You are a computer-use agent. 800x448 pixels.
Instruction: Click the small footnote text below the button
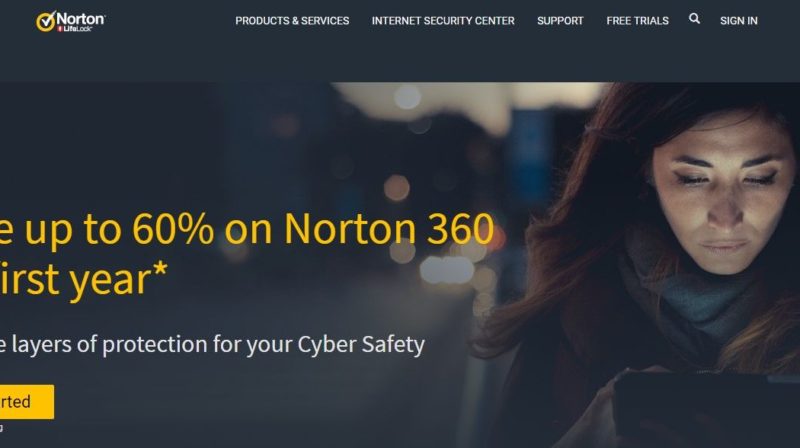point(2,427)
